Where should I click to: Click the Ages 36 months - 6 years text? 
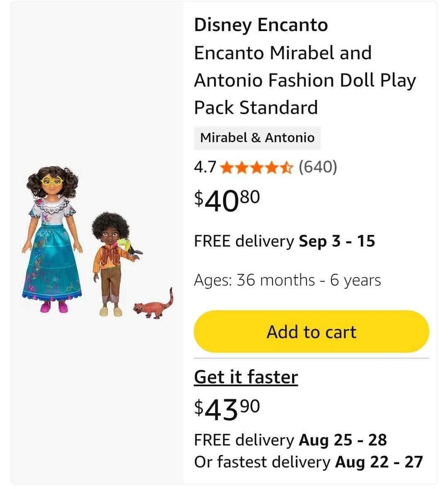pos(287,280)
